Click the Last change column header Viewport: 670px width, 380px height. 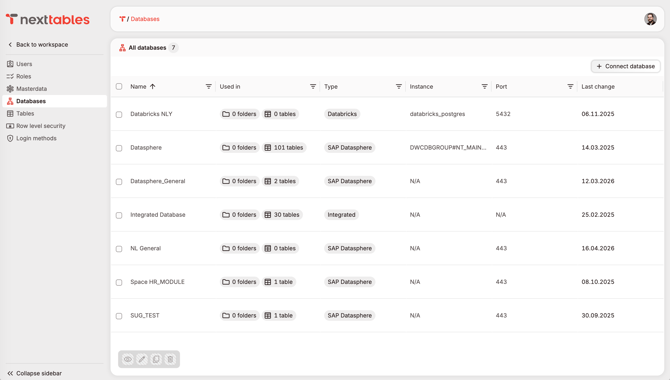pyautogui.click(x=598, y=86)
